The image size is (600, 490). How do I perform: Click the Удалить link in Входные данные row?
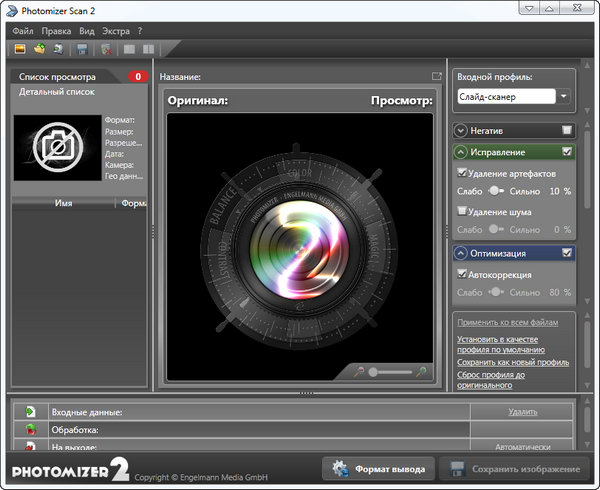coord(523,412)
